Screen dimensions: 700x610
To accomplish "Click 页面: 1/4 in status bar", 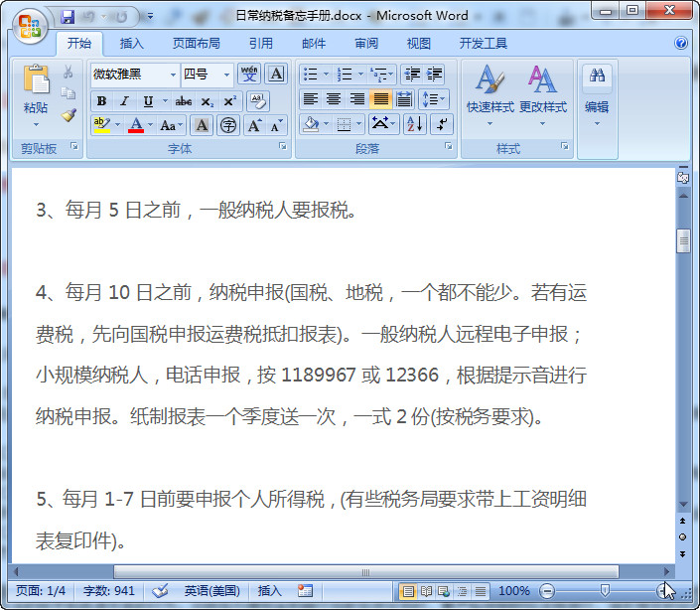I will coord(41,591).
